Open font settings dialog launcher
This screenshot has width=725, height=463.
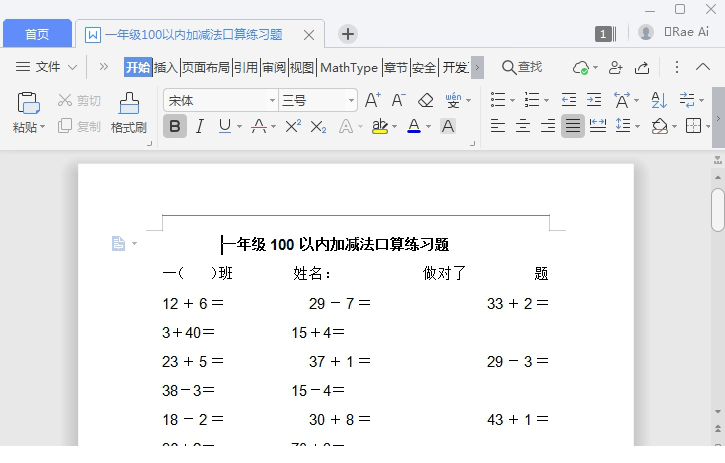[x=472, y=144]
